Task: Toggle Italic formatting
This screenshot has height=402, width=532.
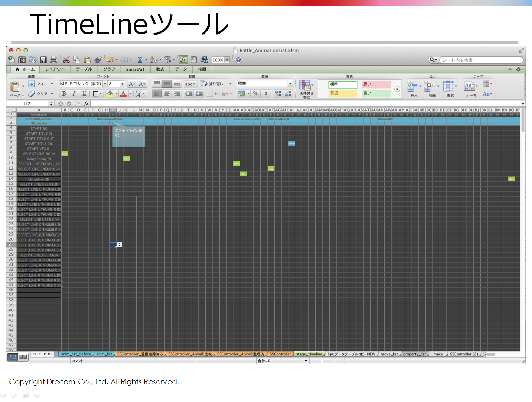Action: 74,94
